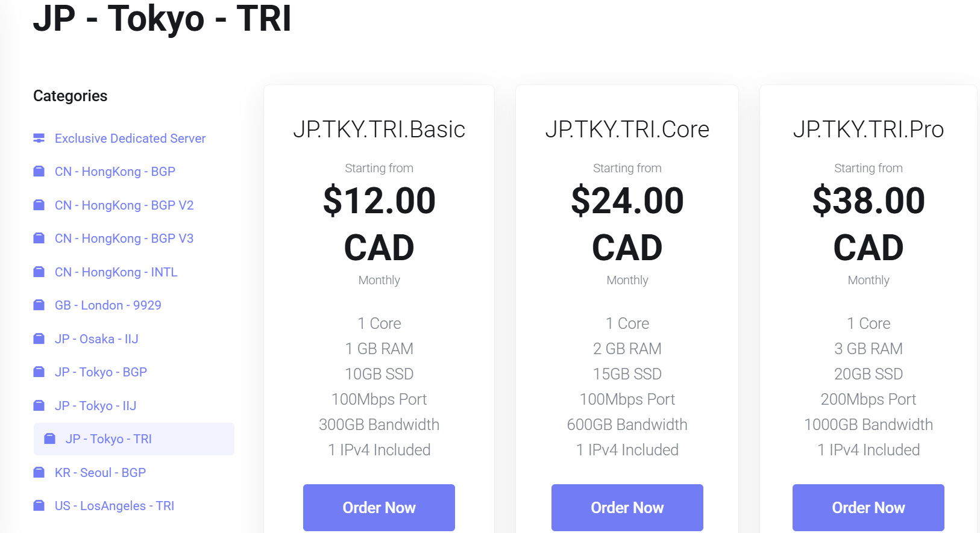Open US - LosAngeles - TRI category

click(x=114, y=506)
